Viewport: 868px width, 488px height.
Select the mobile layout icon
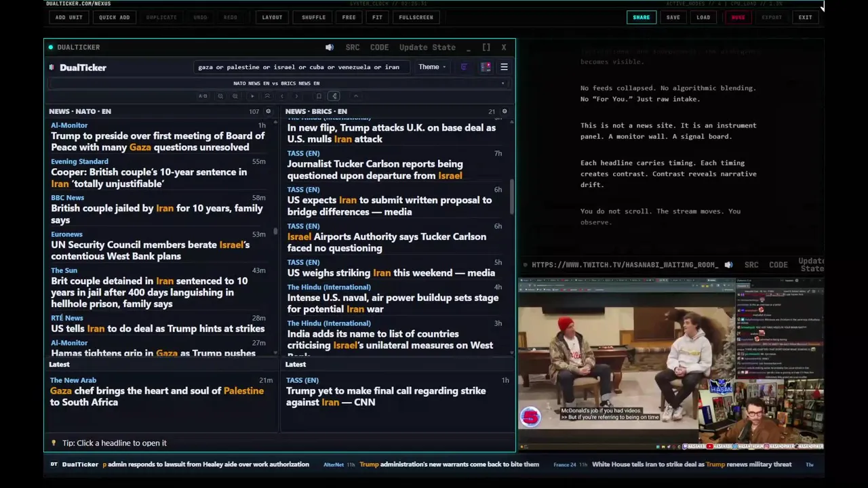[x=319, y=96]
